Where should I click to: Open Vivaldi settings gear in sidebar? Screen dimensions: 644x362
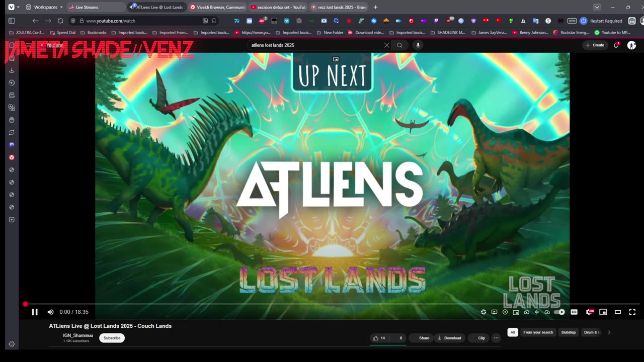click(12, 344)
